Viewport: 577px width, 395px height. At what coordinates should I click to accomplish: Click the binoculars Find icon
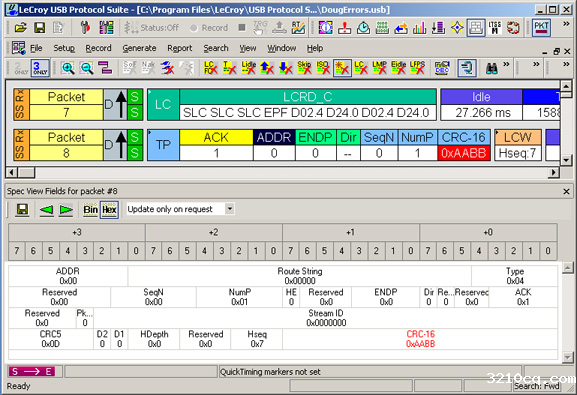tap(492, 68)
